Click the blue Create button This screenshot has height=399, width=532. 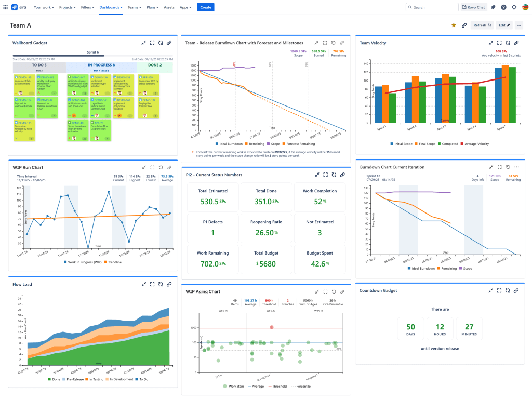[x=205, y=7]
